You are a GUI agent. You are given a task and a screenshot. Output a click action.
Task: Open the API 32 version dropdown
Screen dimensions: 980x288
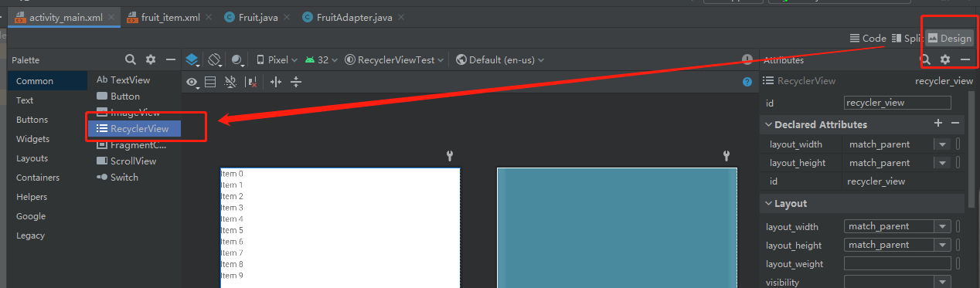[x=322, y=59]
